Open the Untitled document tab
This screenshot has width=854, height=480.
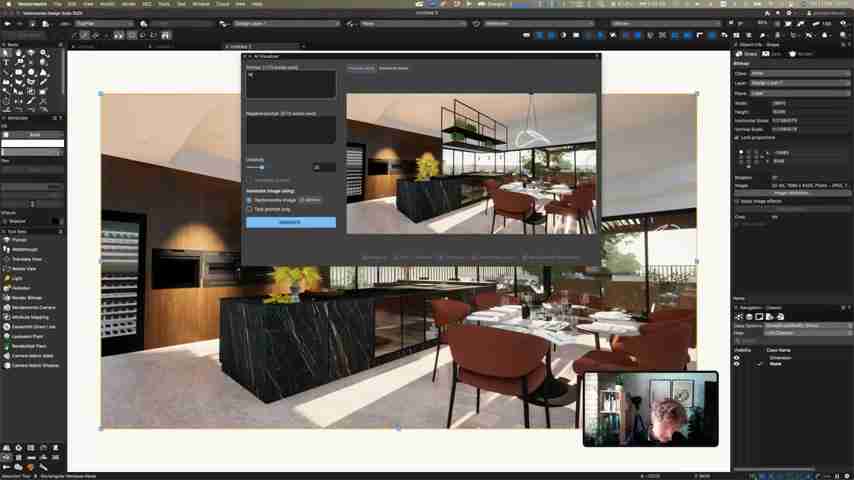pyautogui.click(x=263, y=47)
